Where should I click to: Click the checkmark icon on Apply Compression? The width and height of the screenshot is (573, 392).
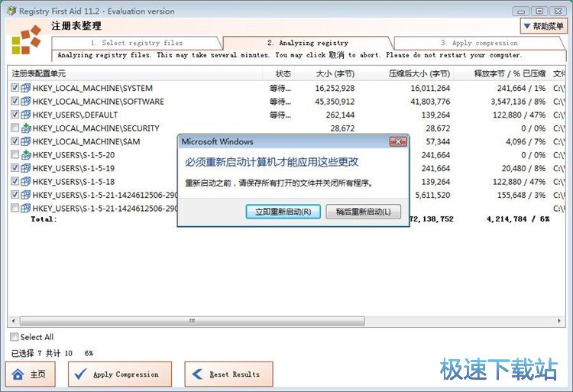tap(80, 374)
